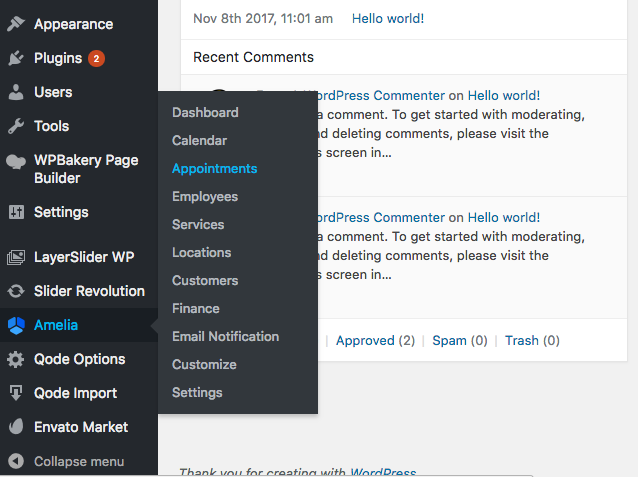
Task: Click the Collapse menu arrow icon
Action: [x=16, y=461]
